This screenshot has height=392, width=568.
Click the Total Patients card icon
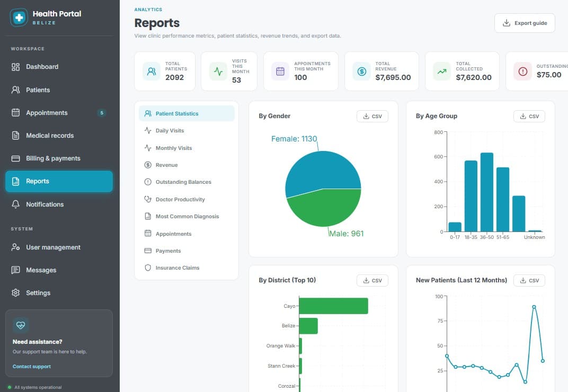(152, 72)
